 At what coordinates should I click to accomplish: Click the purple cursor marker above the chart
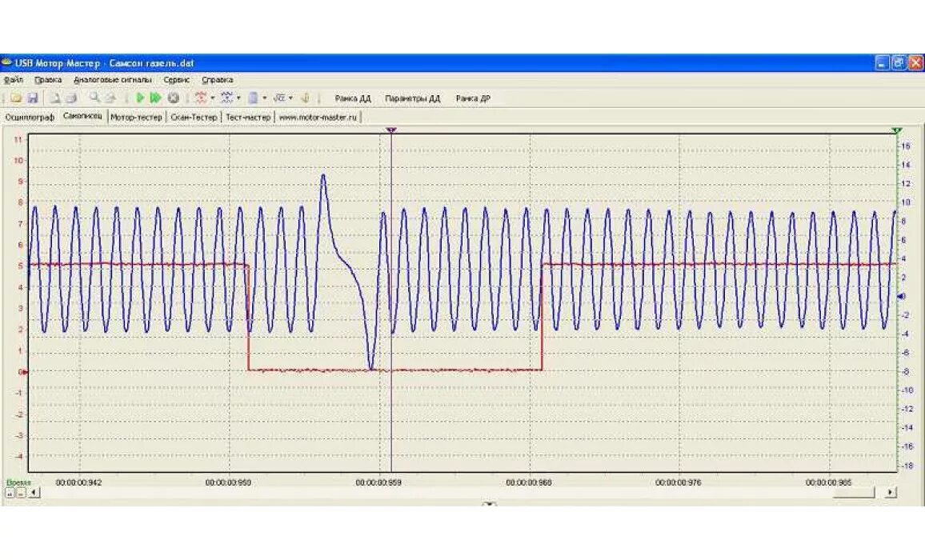(x=391, y=130)
